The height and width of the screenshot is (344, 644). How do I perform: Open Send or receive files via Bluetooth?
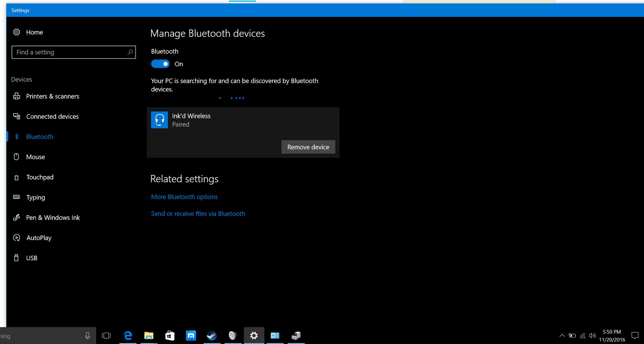pyautogui.click(x=198, y=214)
